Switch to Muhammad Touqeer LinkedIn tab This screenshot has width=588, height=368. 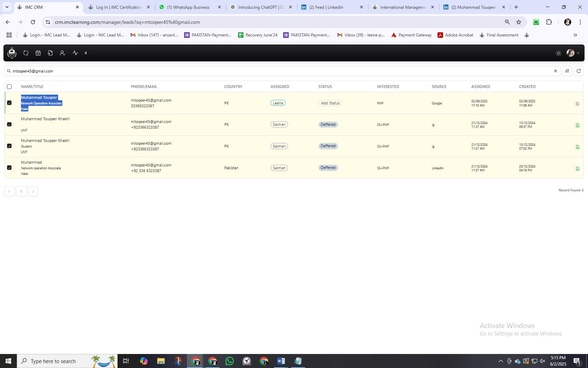pyautogui.click(x=474, y=7)
